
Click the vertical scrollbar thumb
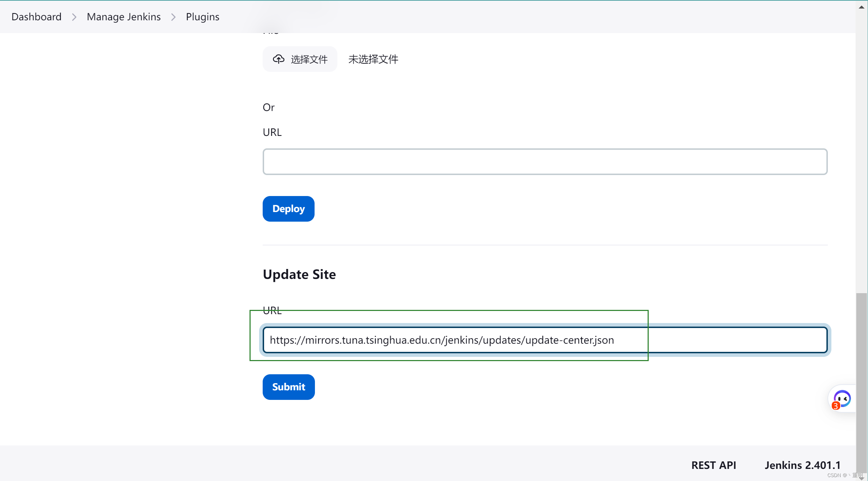(861, 383)
